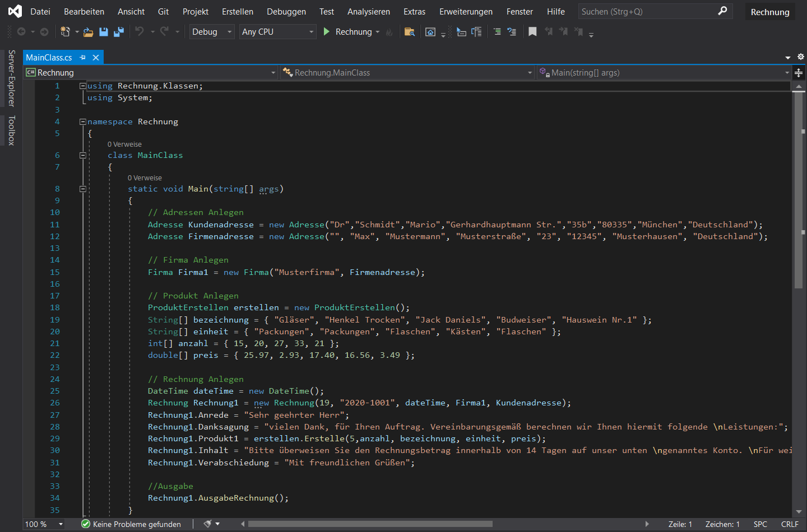Open the Debug configuration dropdown
The width and height of the screenshot is (807, 532).
[212, 32]
